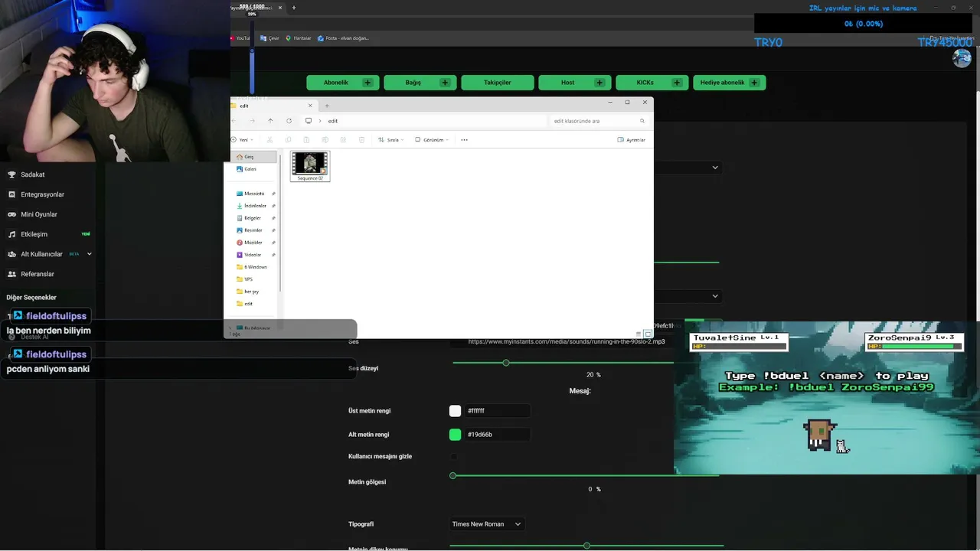980x551 pixels.
Task: Click the plus icon on Hediye abonelik button
Action: coord(754,83)
